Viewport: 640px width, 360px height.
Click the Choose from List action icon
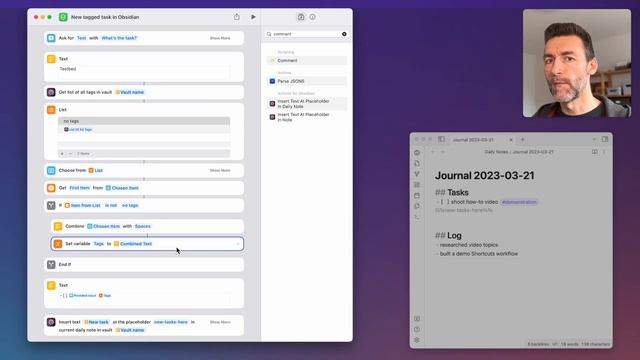click(51, 170)
